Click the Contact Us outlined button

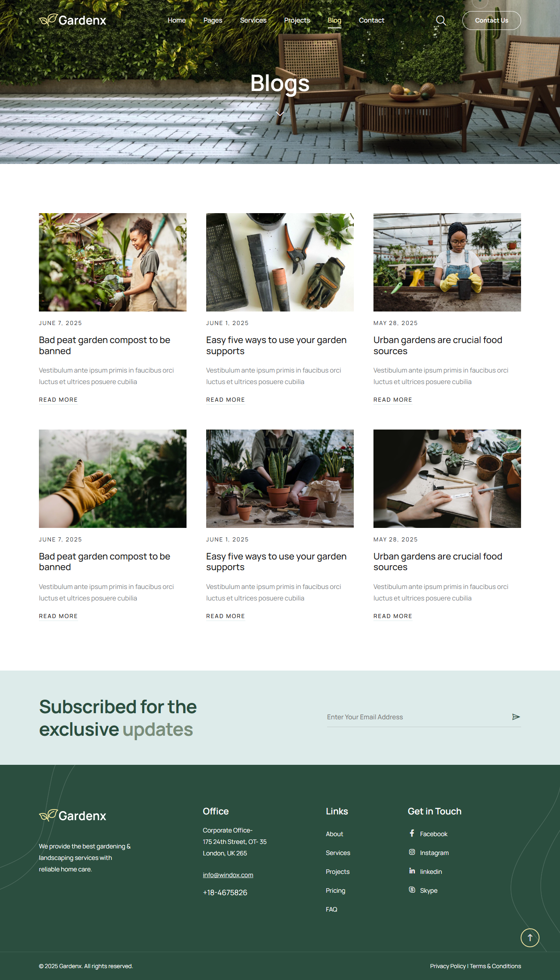tap(492, 20)
